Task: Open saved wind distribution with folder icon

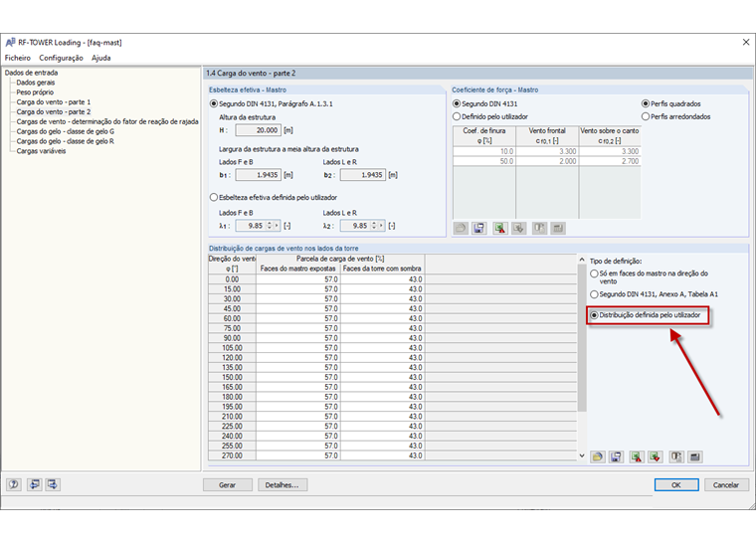Action: tap(598, 456)
